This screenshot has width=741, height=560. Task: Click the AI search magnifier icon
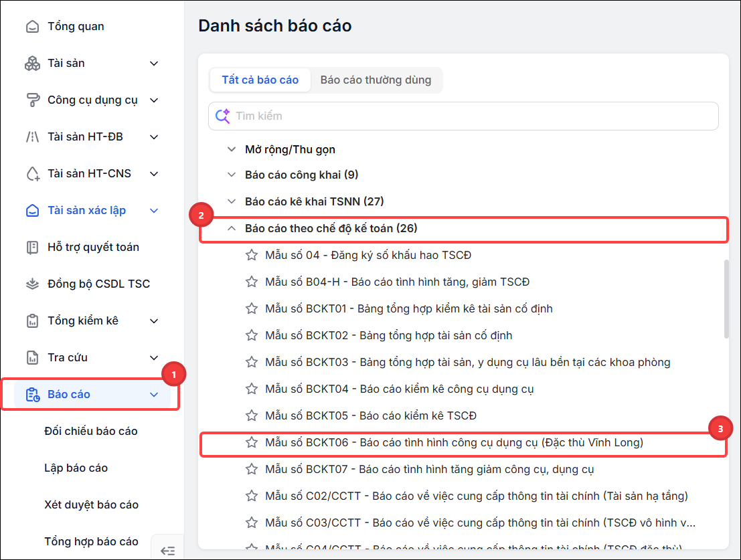tap(223, 116)
